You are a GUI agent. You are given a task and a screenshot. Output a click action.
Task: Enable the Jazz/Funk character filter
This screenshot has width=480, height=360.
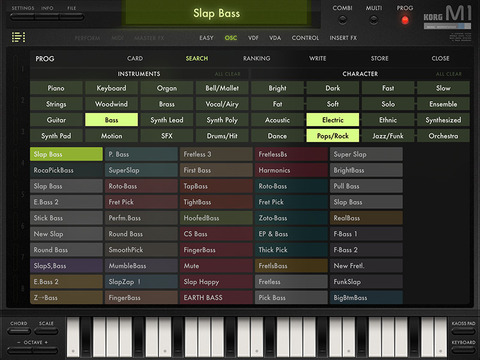click(x=388, y=136)
